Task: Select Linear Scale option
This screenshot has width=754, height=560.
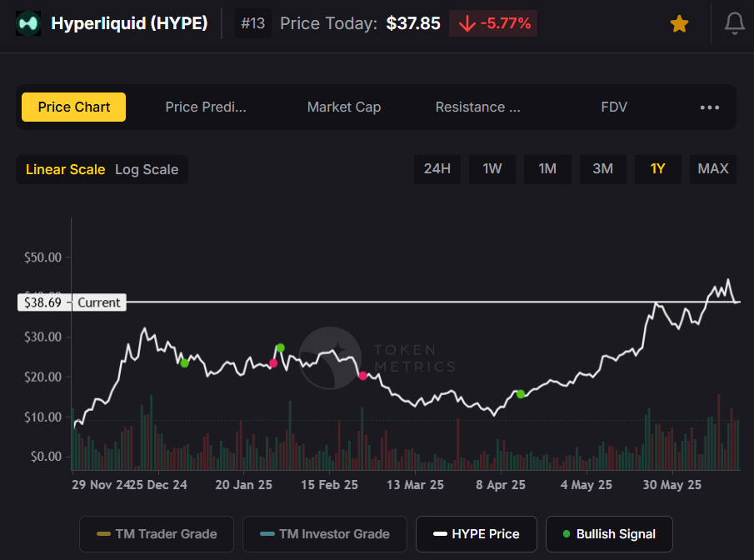Action: coord(65,169)
